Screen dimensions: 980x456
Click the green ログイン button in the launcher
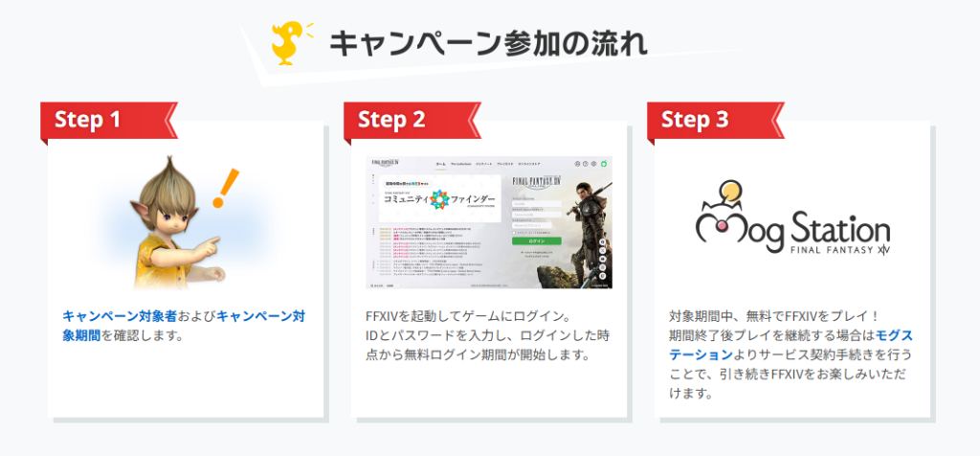(537, 240)
